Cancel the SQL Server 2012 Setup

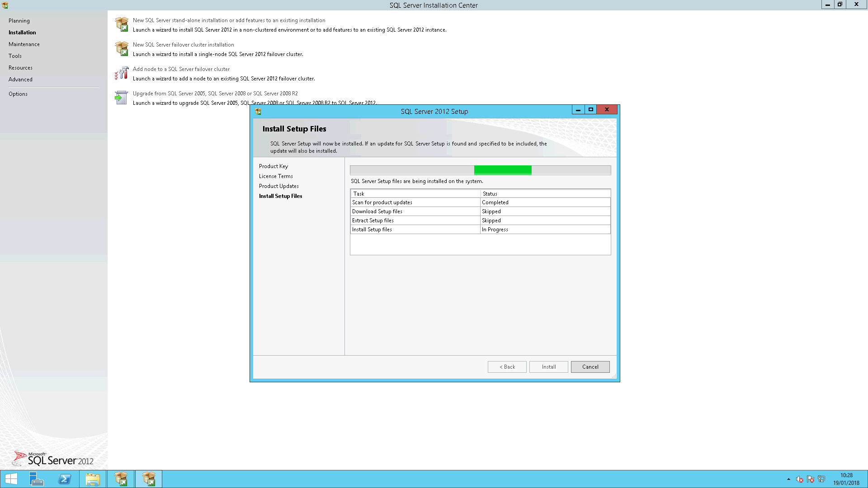[590, 367]
